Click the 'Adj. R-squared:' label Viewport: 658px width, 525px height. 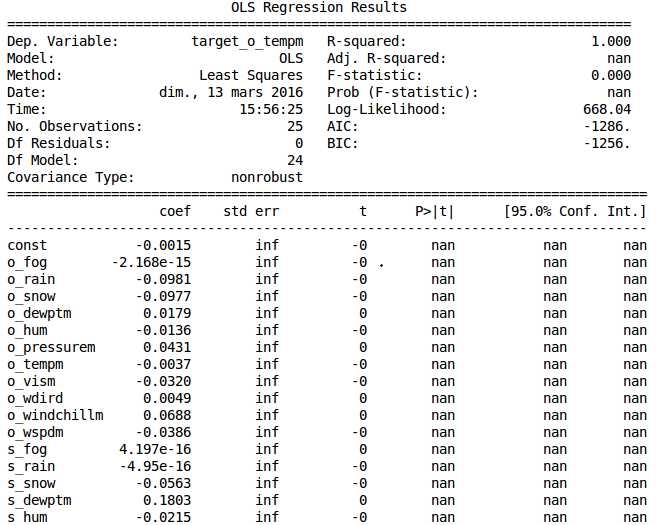[x=386, y=59]
